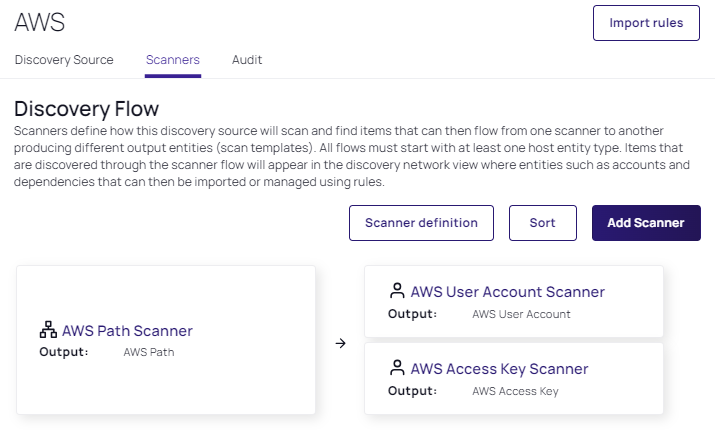
Task: Open the Discovery Source tab
Action: [64, 60]
